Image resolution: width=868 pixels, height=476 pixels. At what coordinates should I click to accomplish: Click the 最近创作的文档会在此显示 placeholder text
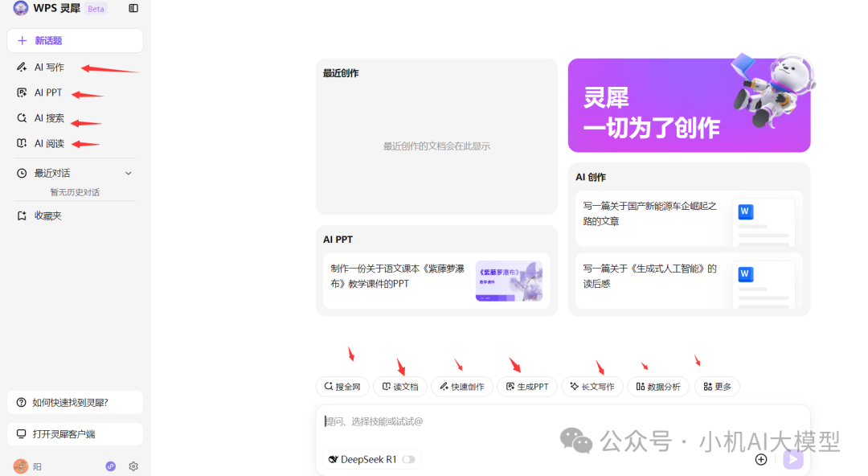pyautogui.click(x=436, y=146)
